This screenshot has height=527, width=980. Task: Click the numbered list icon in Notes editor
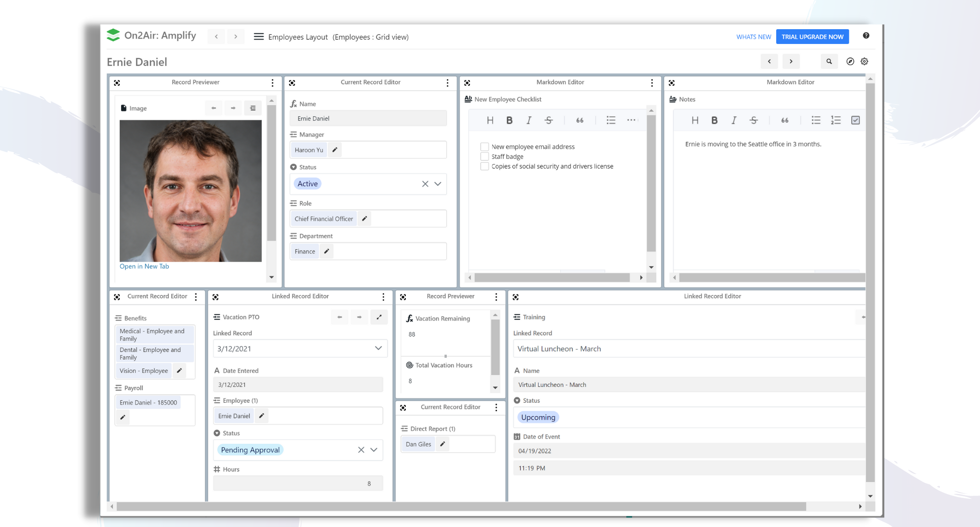835,120
